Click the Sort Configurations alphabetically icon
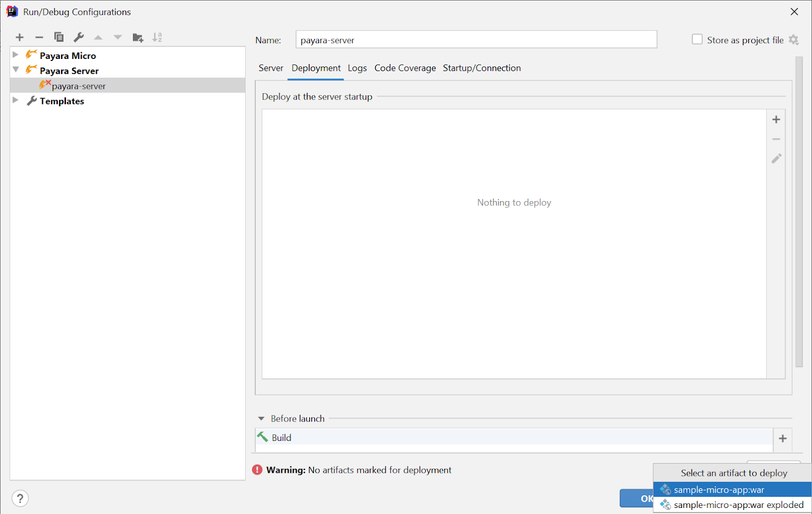This screenshot has width=812, height=514. click(x=157, y=37)
